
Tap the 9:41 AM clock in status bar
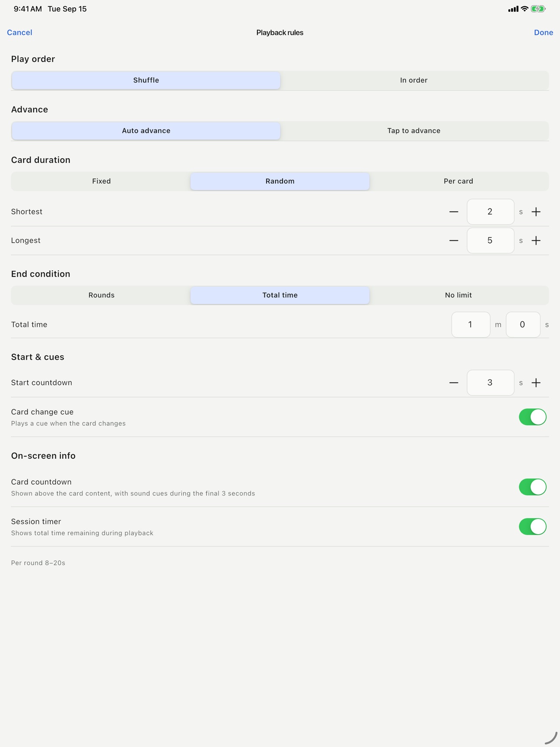[x=28, y=9]
